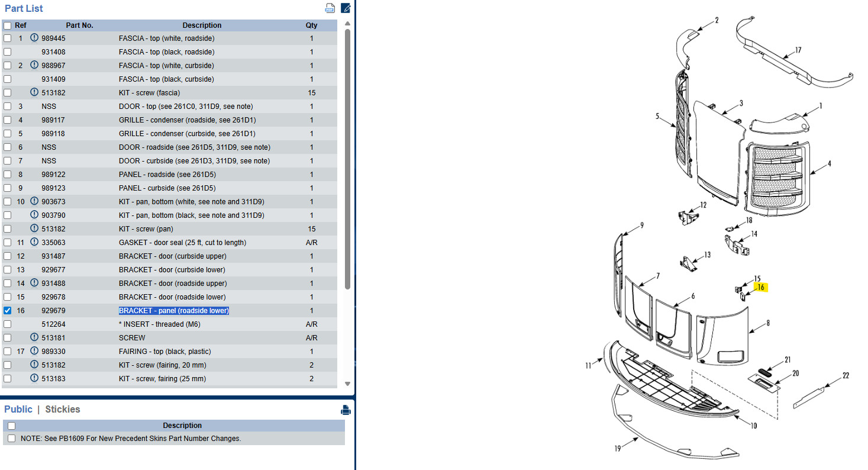
Task: Open info icon for part 903673
Action: tap(34, 201)
